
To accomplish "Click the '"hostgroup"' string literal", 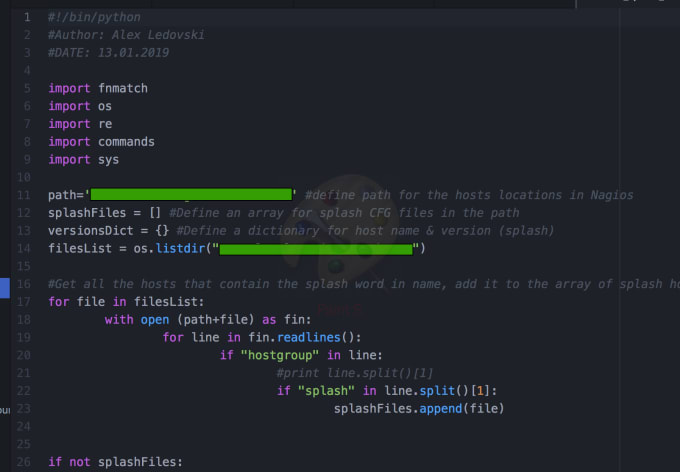I will click(x=280, y=355).
